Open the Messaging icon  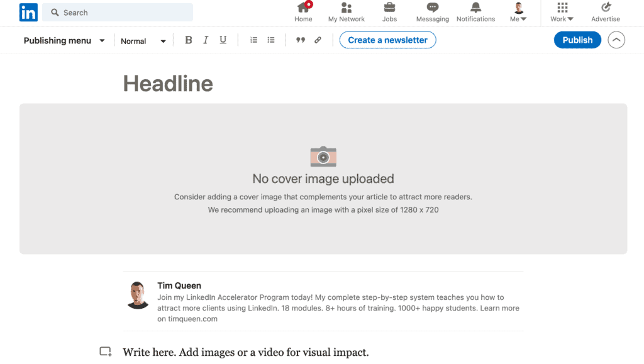(x=432, y=9)
